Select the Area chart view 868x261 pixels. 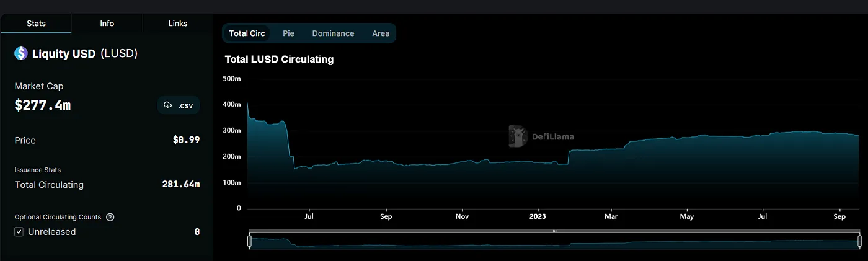[381, 33]
